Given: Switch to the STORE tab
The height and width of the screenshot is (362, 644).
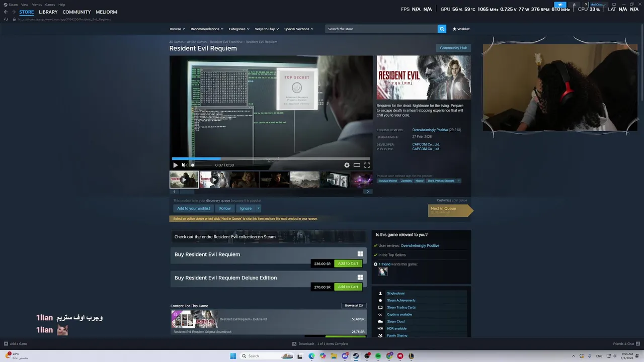Looking at the screenshot, I should (x=27, y=12).
